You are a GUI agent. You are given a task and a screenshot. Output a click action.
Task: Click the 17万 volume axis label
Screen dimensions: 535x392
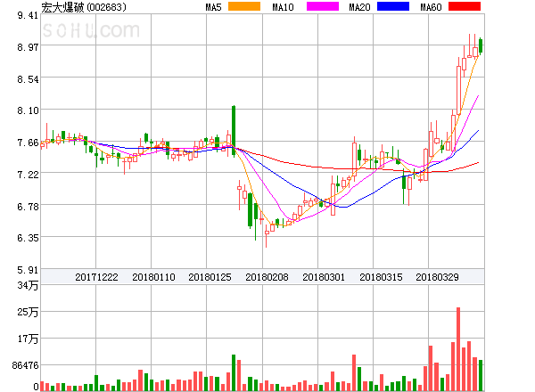click(x=28, y=339)
